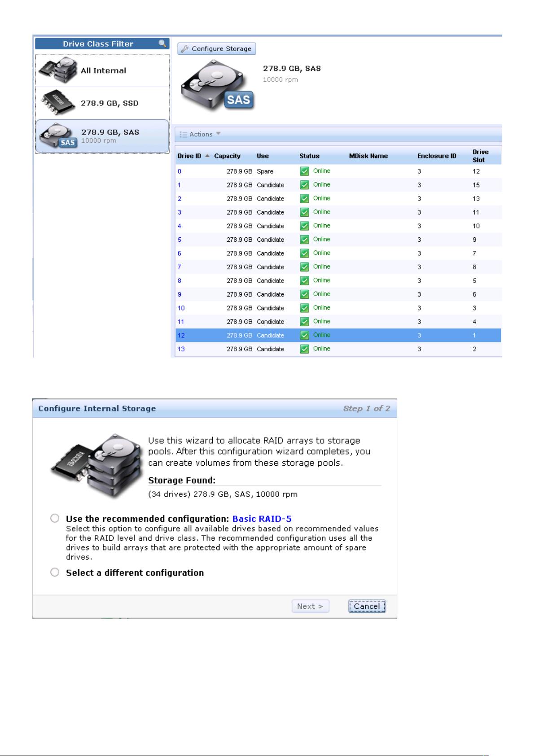
Task: Click the Online status check icon for drive 13
Action: (304, 349)
